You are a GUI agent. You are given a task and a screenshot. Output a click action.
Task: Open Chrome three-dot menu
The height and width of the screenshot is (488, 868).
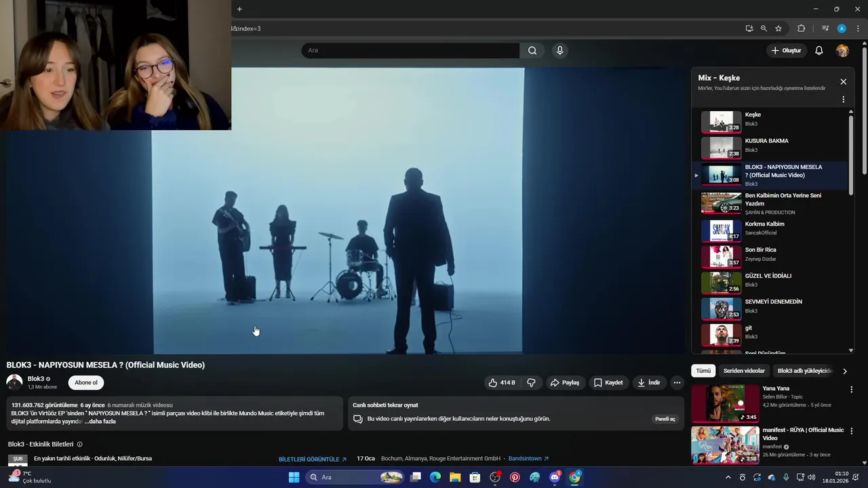(x=858, y=28)
